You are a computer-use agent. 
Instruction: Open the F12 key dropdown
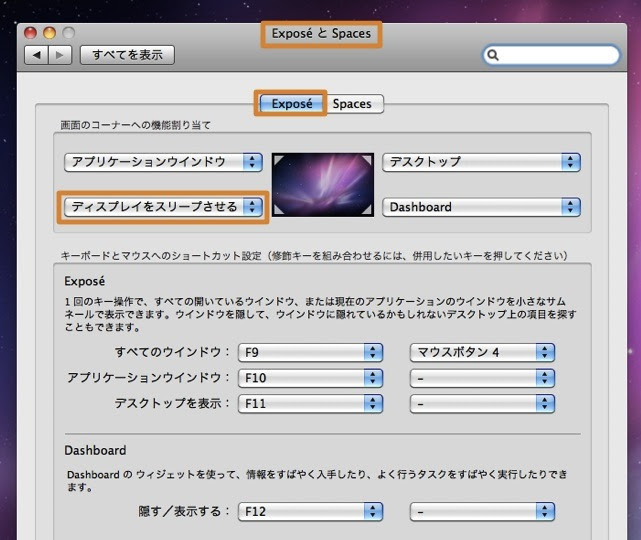click(310, 511)
